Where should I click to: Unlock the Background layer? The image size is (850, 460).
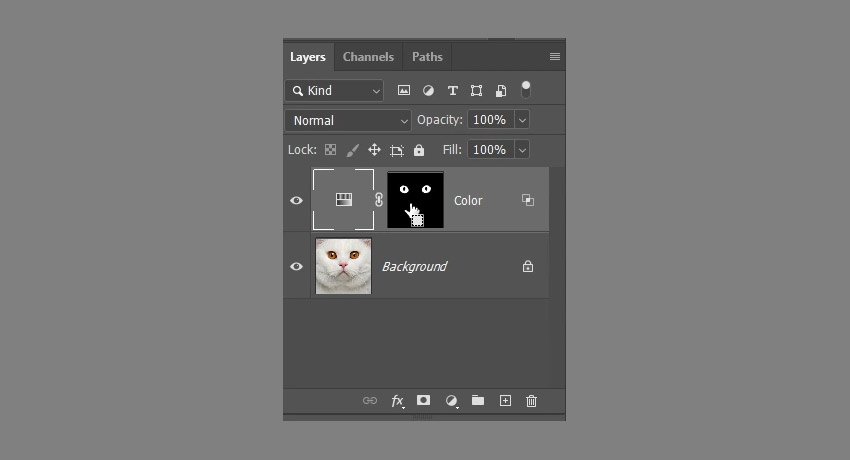click(528, 266)
